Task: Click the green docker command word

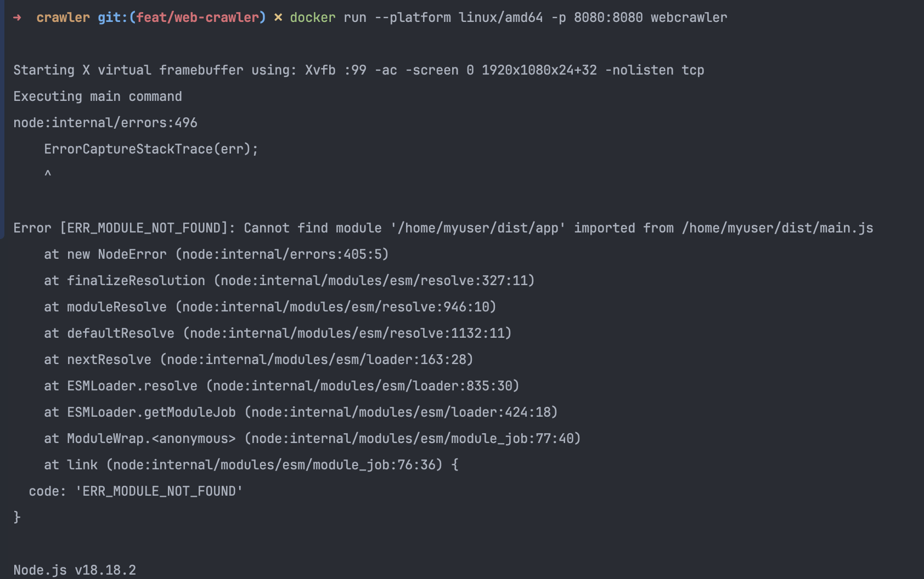Action: tap(313, 18)
